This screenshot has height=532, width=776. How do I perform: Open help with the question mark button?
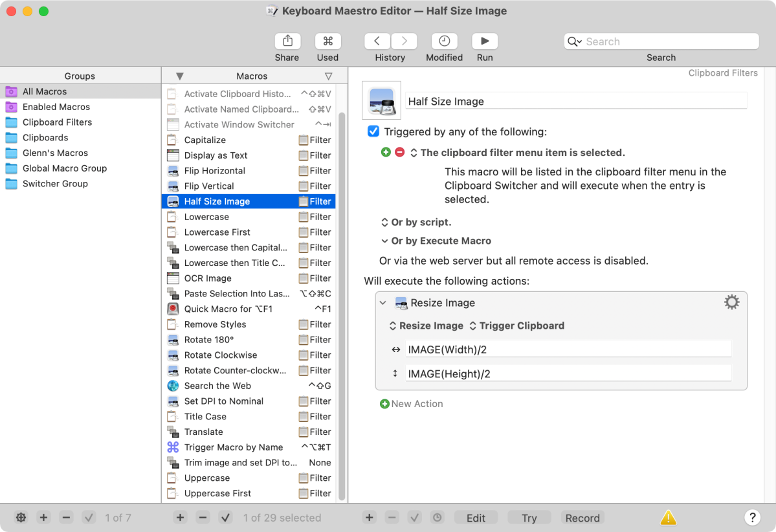click(x=752, y=518)
